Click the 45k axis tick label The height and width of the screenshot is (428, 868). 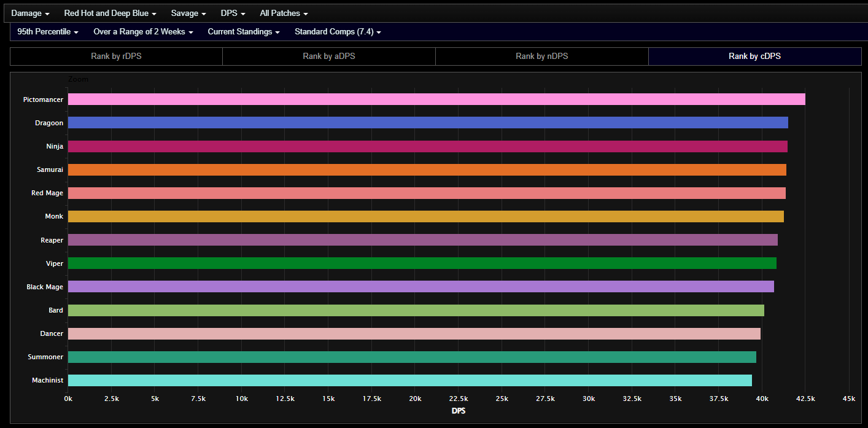click(849, 399)
